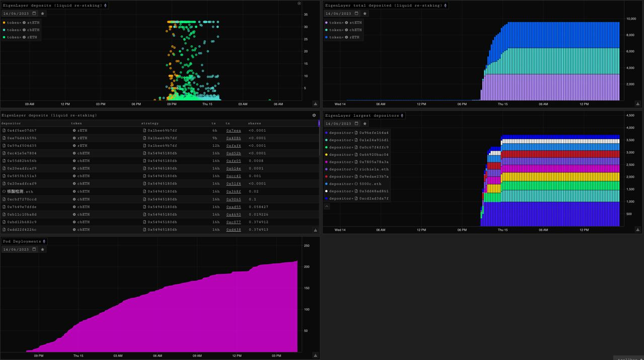The image size is (644, 360).
Task: Sort table by ts column header
Action: [214, 123]
